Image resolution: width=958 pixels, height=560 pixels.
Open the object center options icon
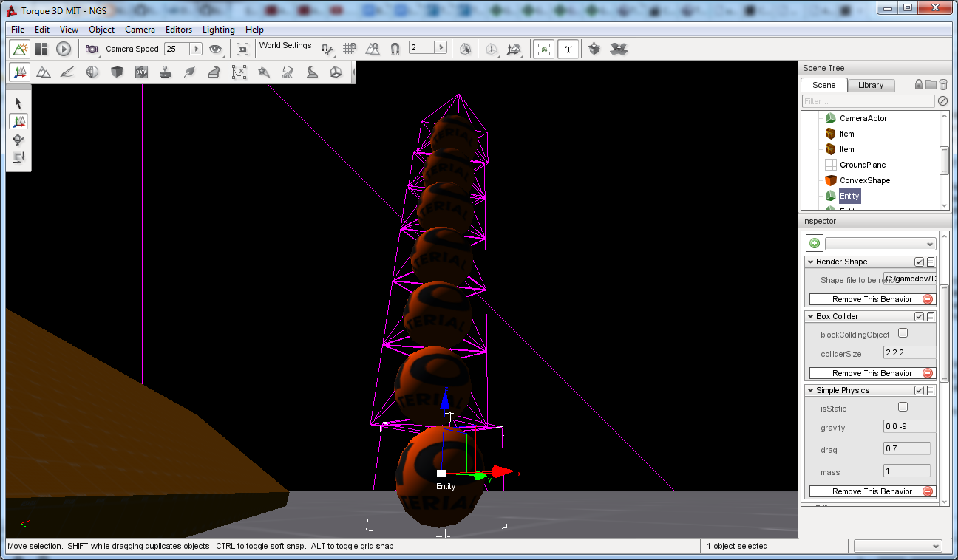492,49
